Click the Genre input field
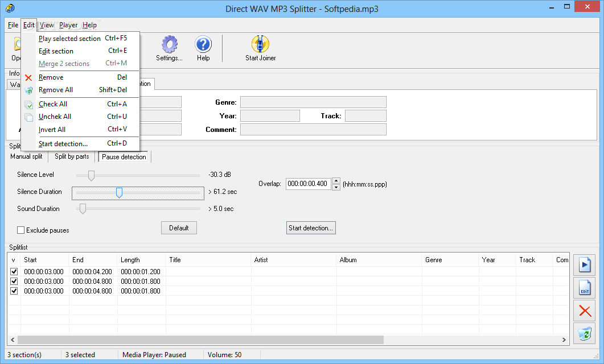Viewport: 604px width, 364px height. [313, 102]
